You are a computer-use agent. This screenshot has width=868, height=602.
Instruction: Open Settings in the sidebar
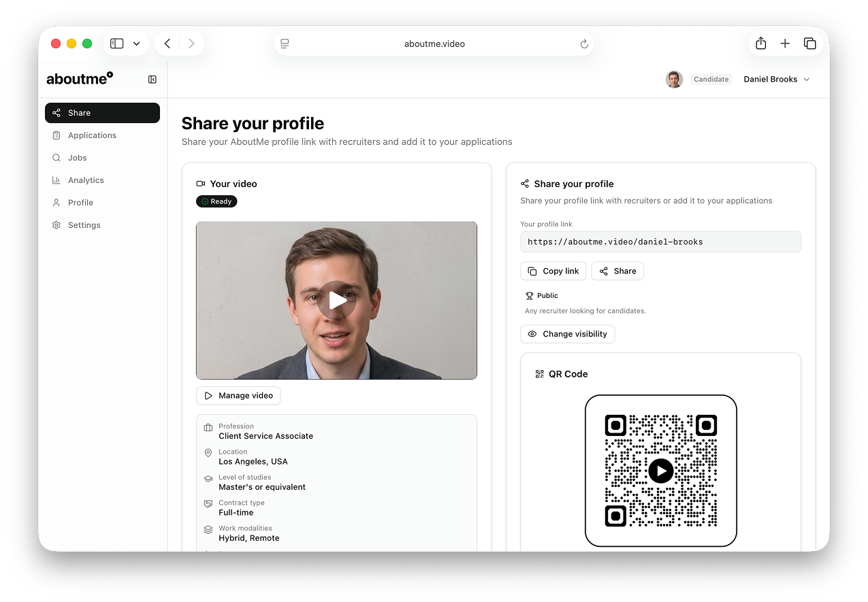[102, 225]
